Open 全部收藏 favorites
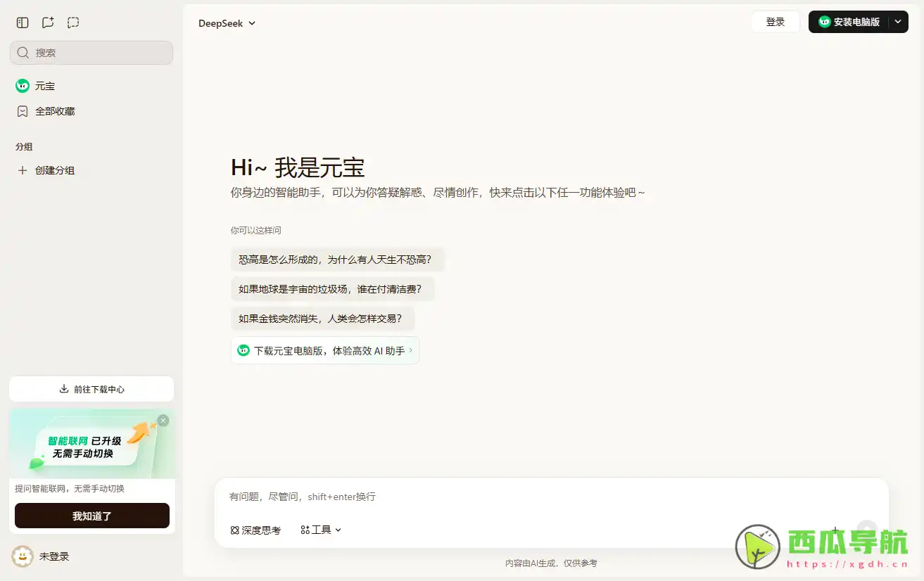 pyautogui.click(x=55, y=110)
